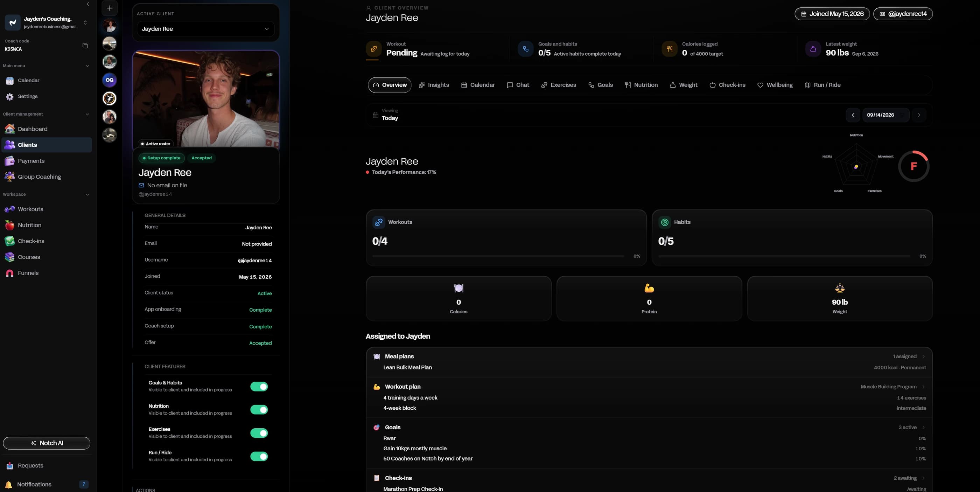980x492 pixels.
Task: Switch to the Run / Ride tab
Action: tap(822, 85)
